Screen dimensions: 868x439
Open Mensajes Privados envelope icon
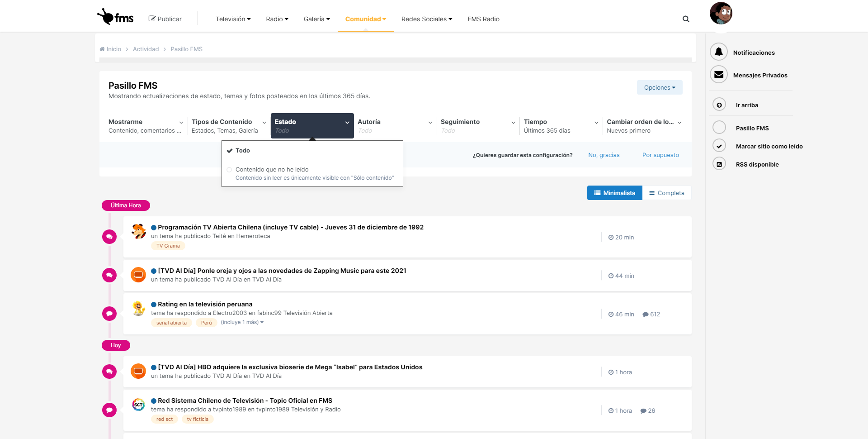pos(719,75)
